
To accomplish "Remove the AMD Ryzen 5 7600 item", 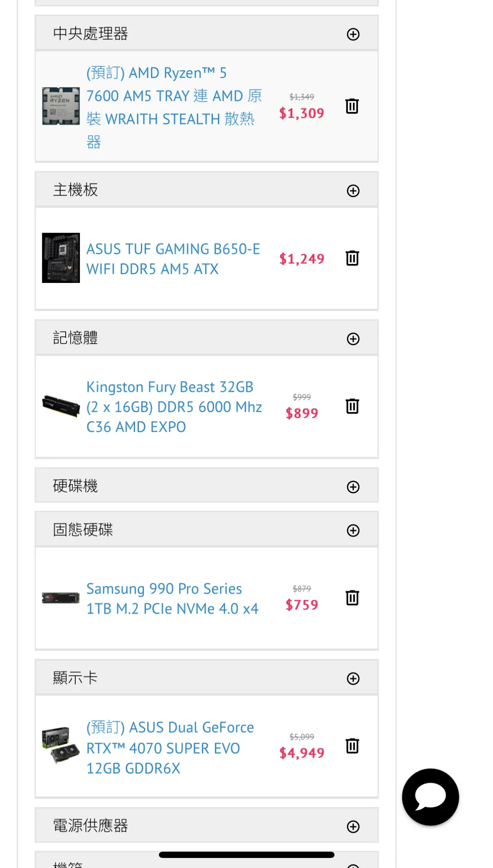I will [x=352, y=106].
